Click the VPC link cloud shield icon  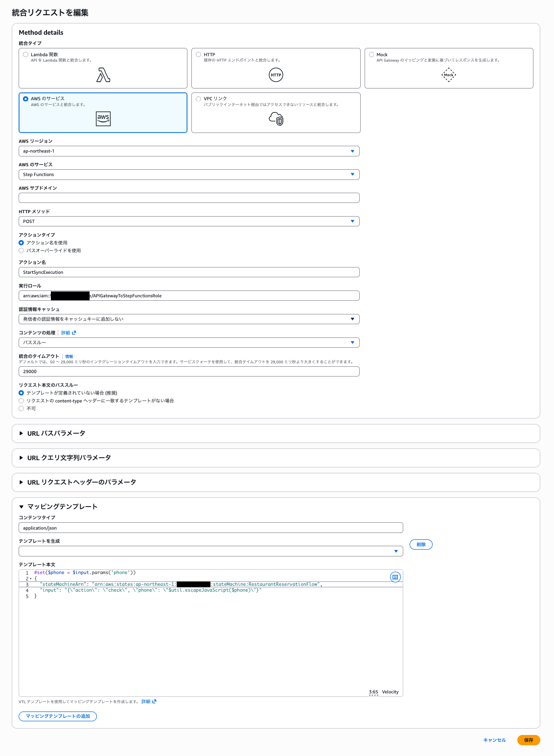tap(276, 119)
